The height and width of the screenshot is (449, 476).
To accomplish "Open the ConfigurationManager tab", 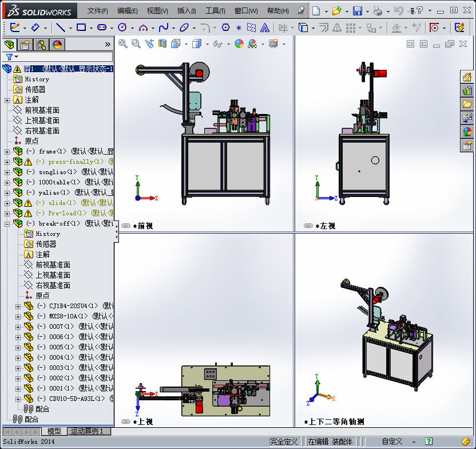I will (x=41, y=45).
